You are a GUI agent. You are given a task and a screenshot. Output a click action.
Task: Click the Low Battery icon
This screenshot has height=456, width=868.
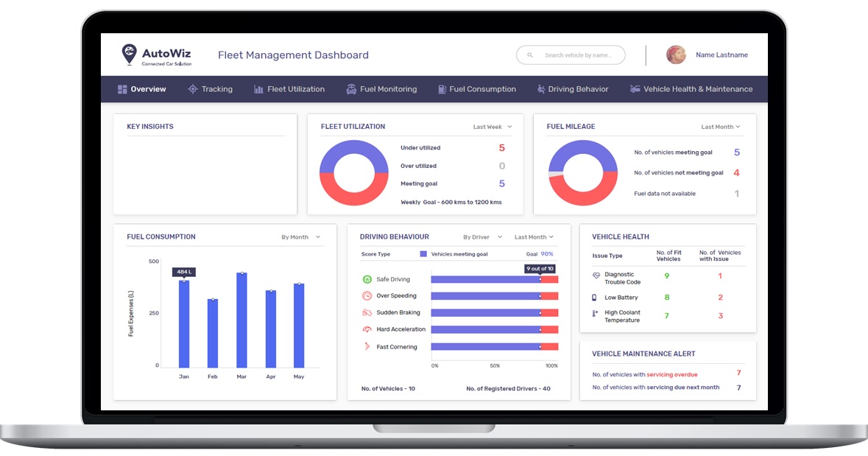(595, 298)
